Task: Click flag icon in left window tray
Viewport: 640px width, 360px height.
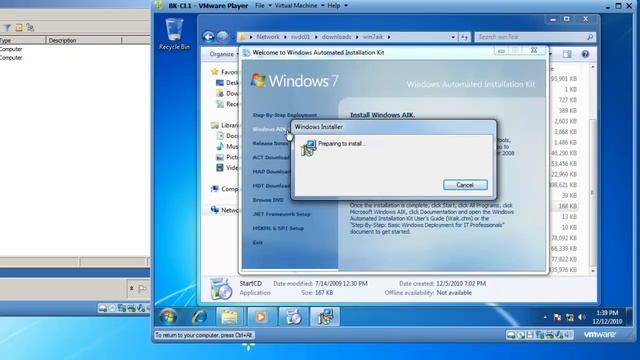Action: (x=142, y=289)
